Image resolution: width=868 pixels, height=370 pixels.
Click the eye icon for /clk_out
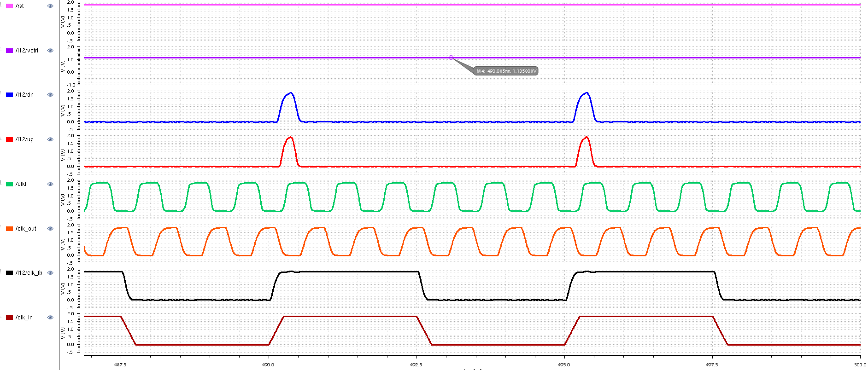pyautogui.click(x=50, y=229)
